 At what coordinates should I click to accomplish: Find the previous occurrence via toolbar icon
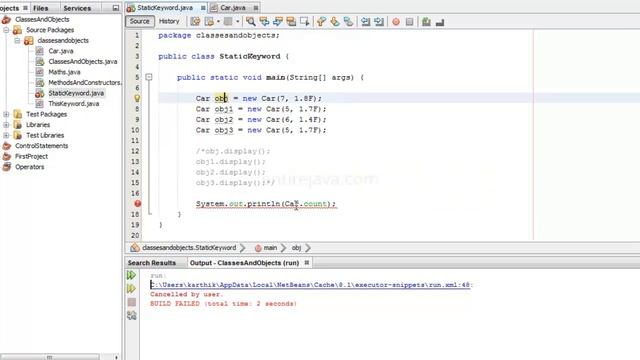(264, 22)
